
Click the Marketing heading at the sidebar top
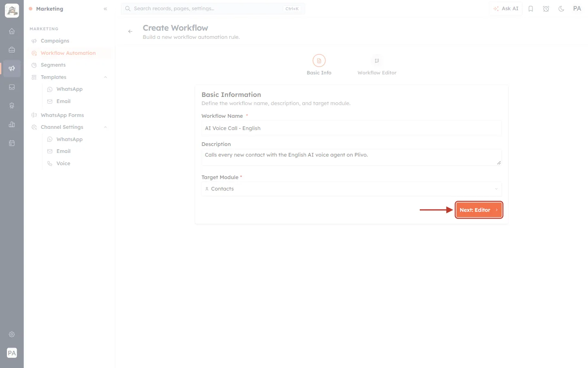tap(49, 9)
